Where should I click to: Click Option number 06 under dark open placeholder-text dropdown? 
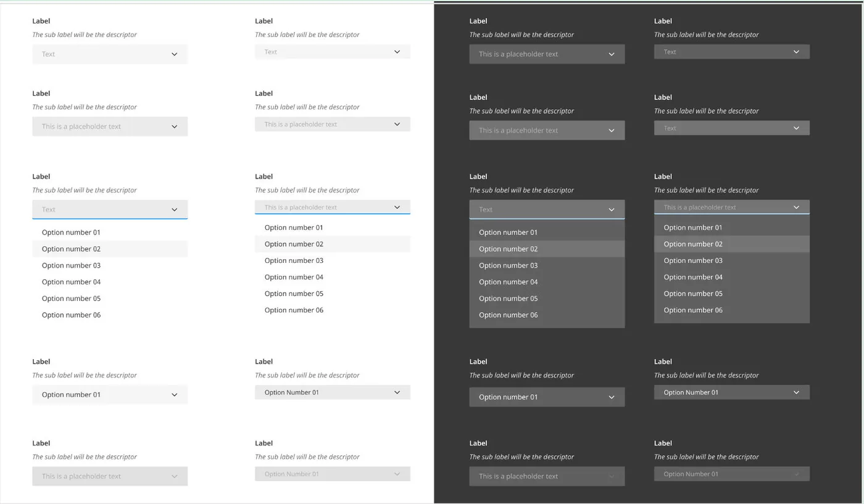pyautogui.click(x=732, y=310)
